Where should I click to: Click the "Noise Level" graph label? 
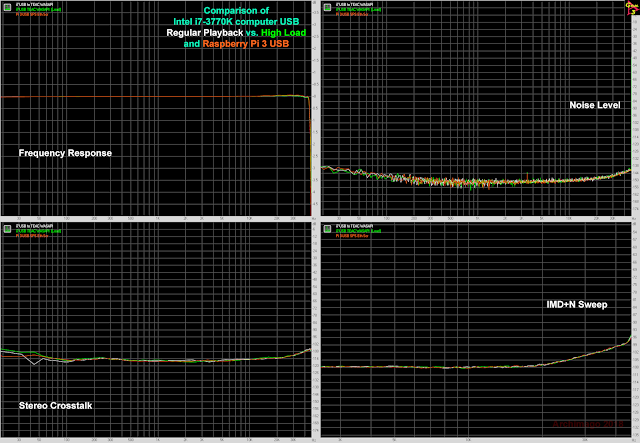595,105
